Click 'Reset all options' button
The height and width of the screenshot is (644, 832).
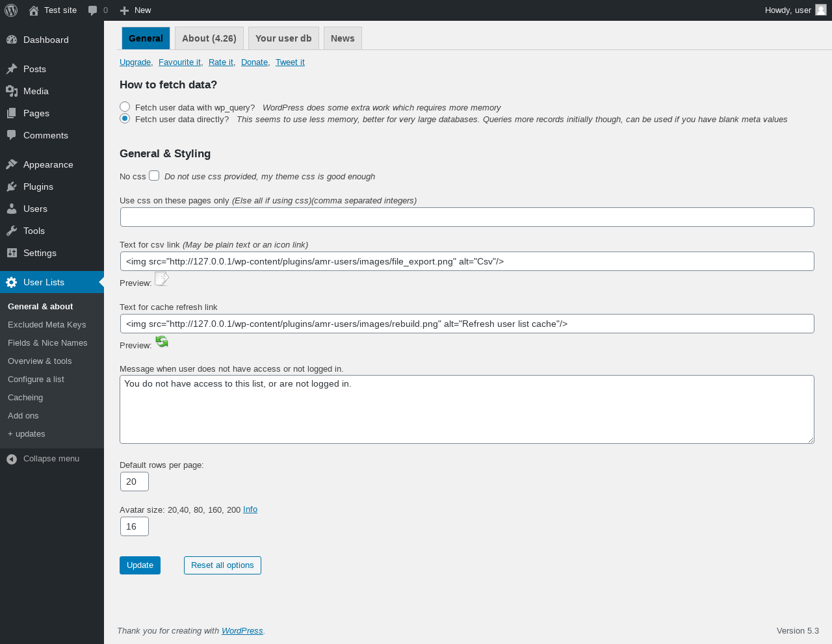tap(222, 565)
